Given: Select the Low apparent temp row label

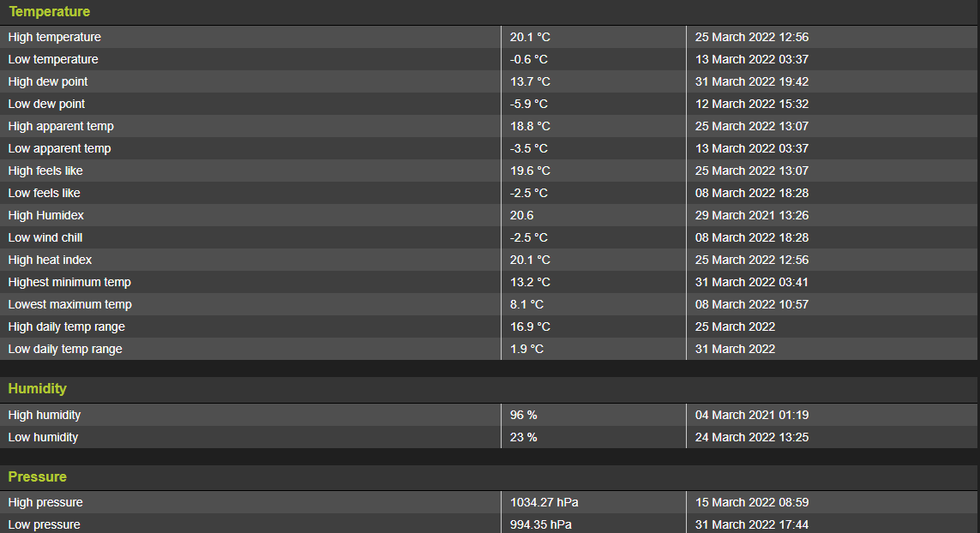Looking at the screenshot, I should pyautogui.click(x=59, y=148).
